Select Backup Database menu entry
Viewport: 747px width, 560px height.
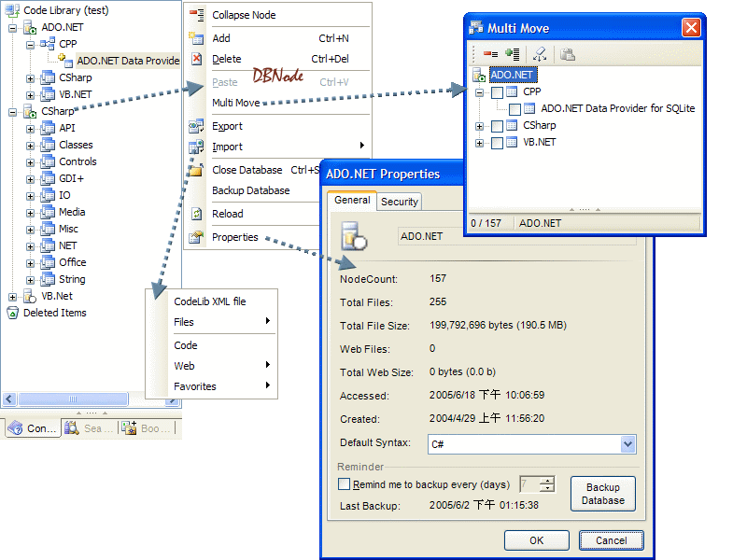click(250, 190)
